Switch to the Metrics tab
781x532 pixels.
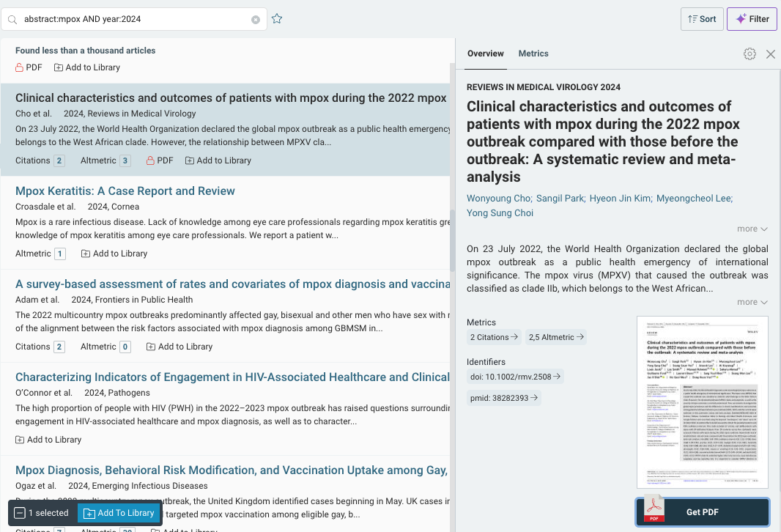533,53
